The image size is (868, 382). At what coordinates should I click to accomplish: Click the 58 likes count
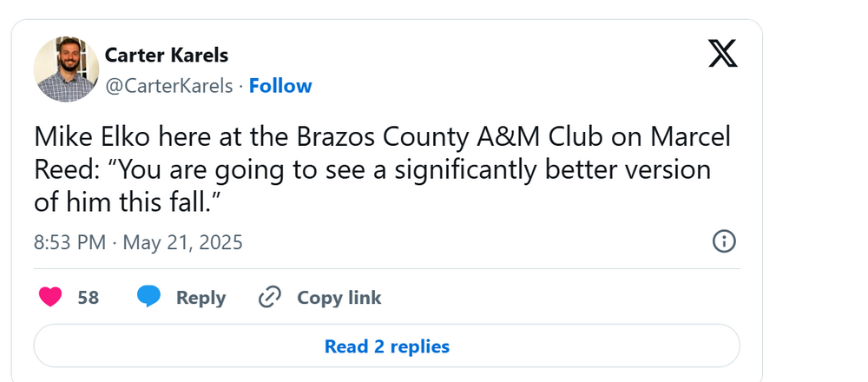click(88, 298)
